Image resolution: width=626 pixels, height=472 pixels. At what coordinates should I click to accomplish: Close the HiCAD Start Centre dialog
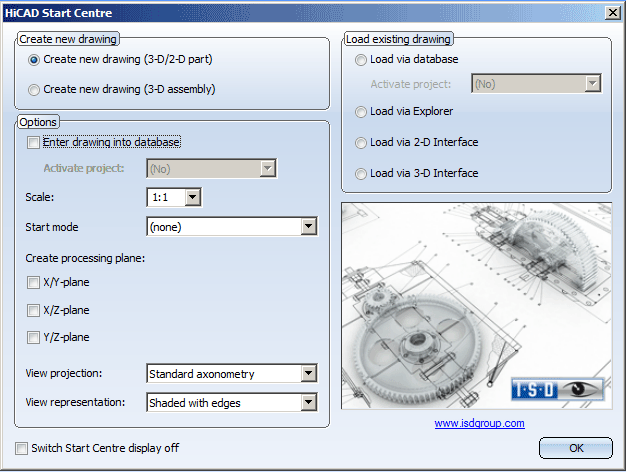pyautogui.click(x=610, y=12)
